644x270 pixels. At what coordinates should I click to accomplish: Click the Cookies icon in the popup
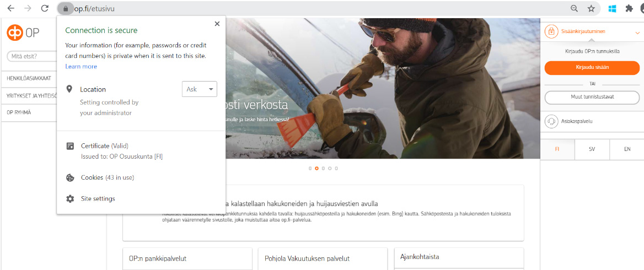click(70, 177)
